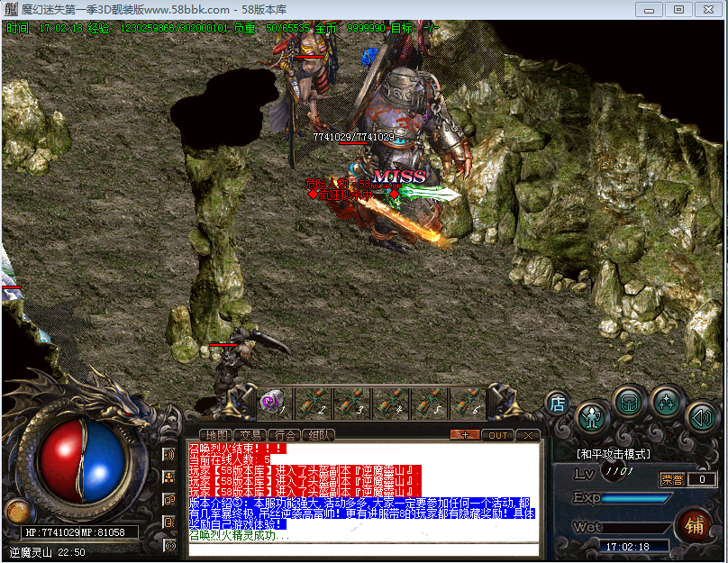Switch the 和平攻击模式 attack mode label
Screen dimensions: 728x563
point(613,454)
